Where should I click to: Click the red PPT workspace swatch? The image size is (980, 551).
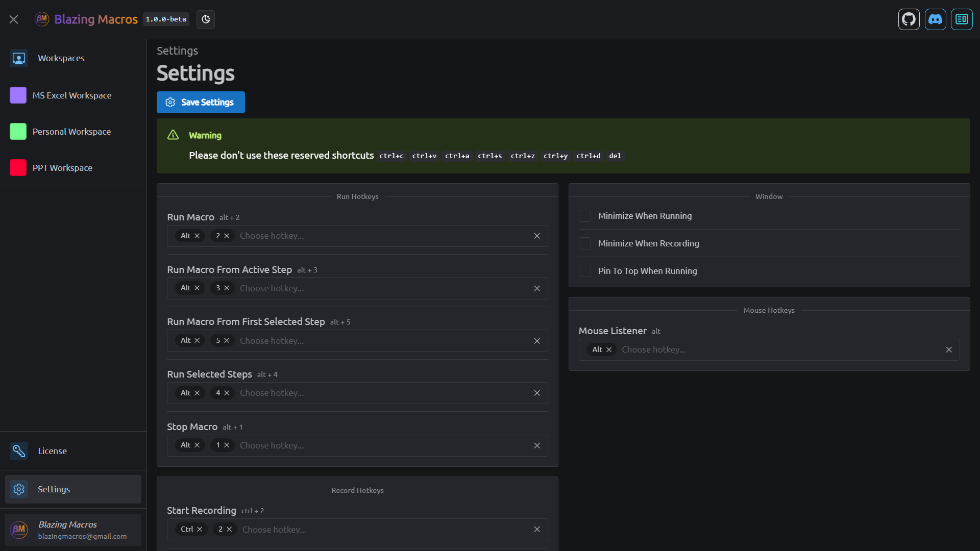(18, 168)
